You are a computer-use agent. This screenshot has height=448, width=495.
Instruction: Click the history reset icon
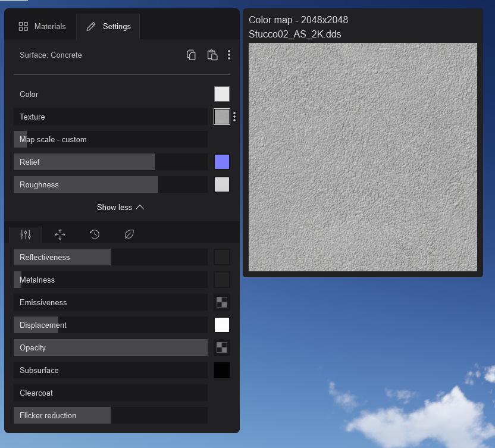click(x=94, y=234)
